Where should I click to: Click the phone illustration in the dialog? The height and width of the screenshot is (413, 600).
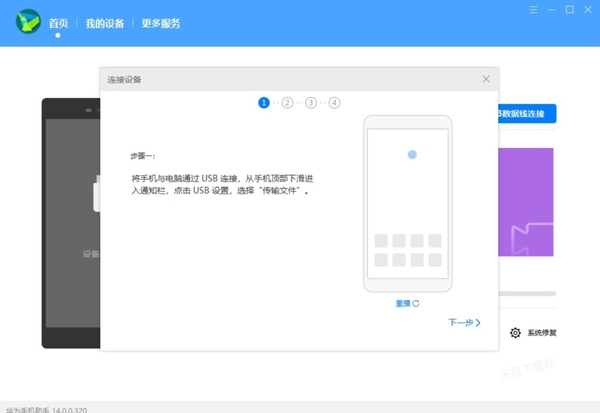tap(407, 204)
